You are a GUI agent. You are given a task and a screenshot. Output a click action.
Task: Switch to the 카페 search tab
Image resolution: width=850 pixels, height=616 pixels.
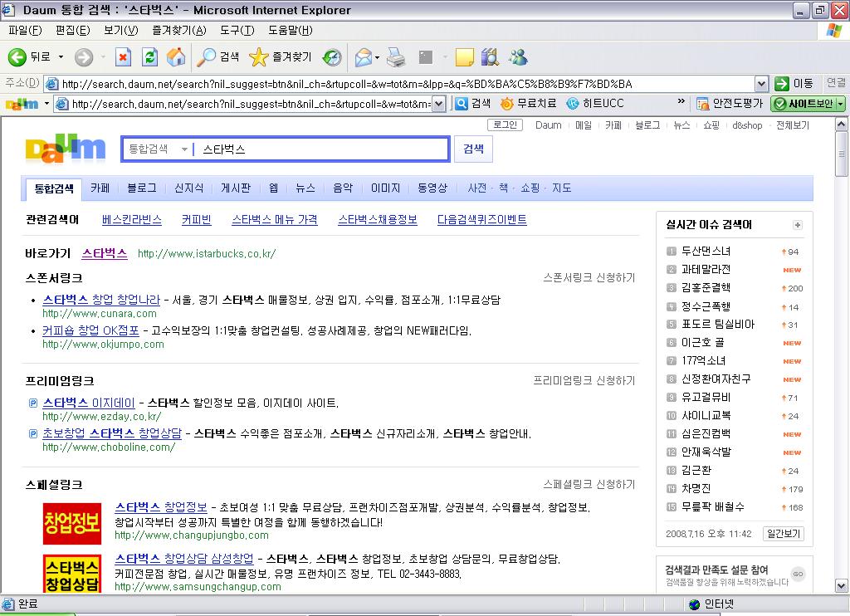point(100,188)
